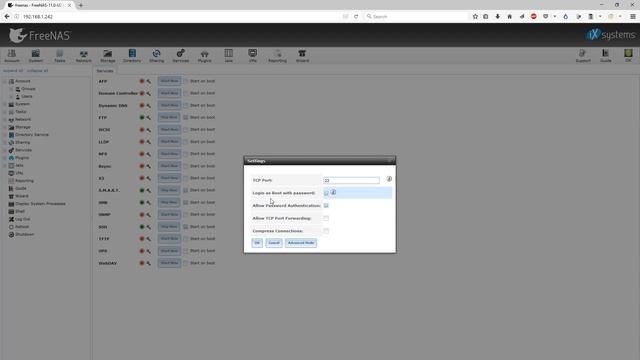Open the wrench settings for SMB service
Viewport: 640px width, 360px height.
[x=149, y=202]
